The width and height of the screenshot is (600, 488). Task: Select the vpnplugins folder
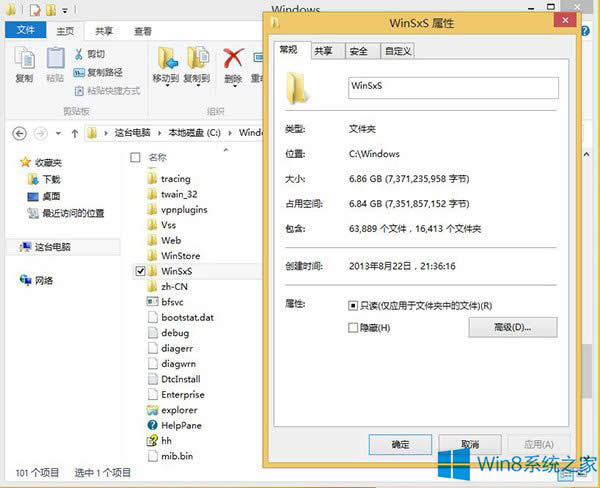pyautogui.click(x=177, y=209)
